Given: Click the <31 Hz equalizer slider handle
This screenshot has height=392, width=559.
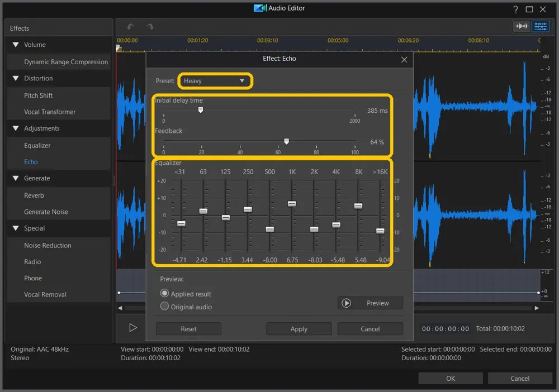Looking at the screenshot, I should point(181,223).
